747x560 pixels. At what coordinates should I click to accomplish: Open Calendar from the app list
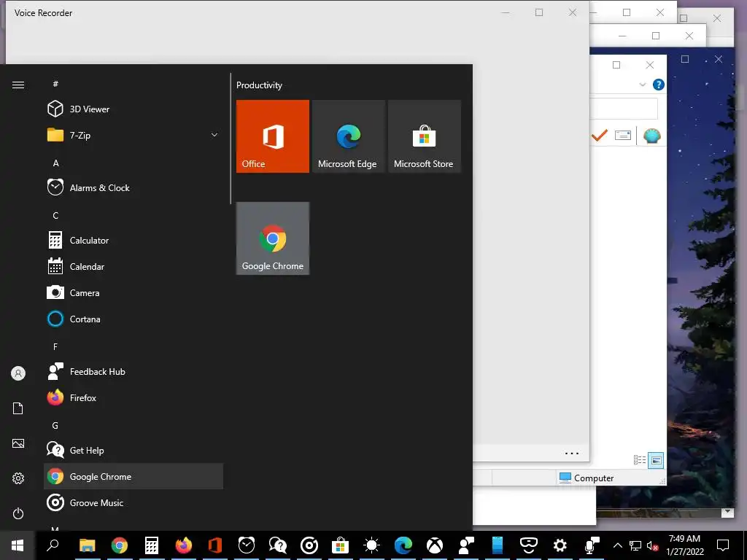pyautogui.click(x=133, y=266)
